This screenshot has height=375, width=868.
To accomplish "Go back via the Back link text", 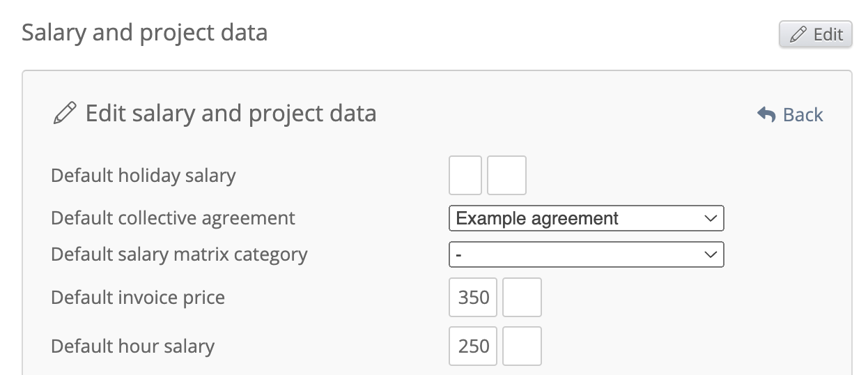I will click(803, 114).
